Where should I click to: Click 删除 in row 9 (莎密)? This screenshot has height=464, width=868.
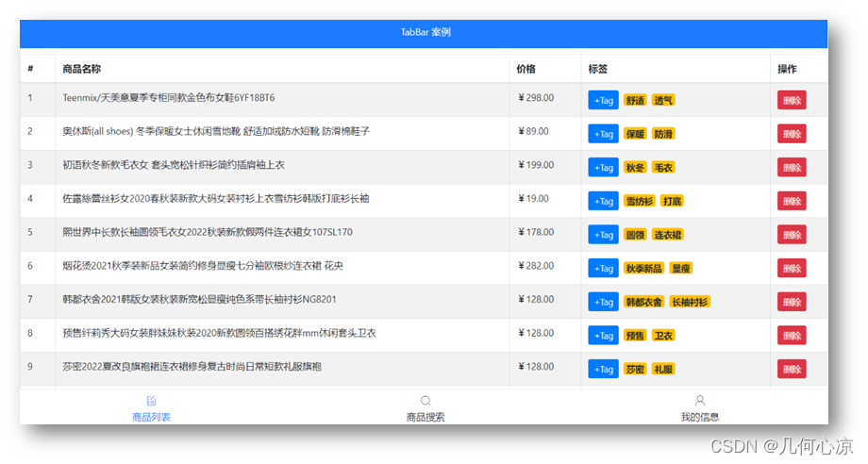[792, 370]
